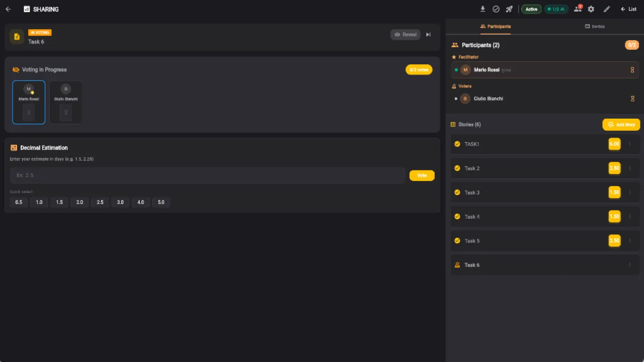Select quick estimate 2.5 chip
The image size is (644, 362).
[100, 202]
